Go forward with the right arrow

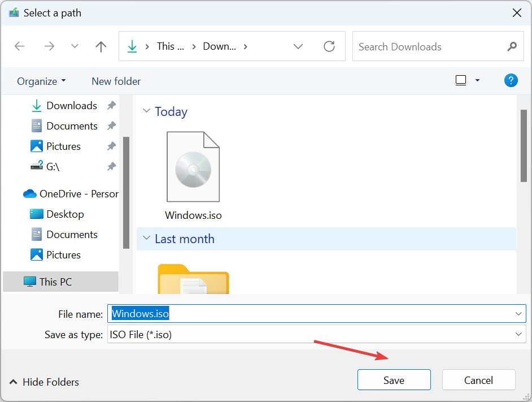[49, 46]
